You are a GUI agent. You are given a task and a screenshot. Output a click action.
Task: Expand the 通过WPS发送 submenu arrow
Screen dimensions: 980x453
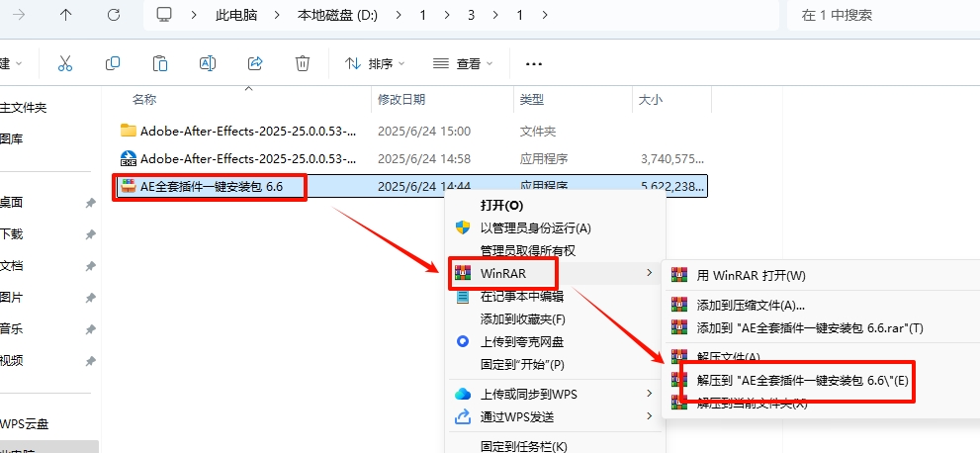point(650,416)
